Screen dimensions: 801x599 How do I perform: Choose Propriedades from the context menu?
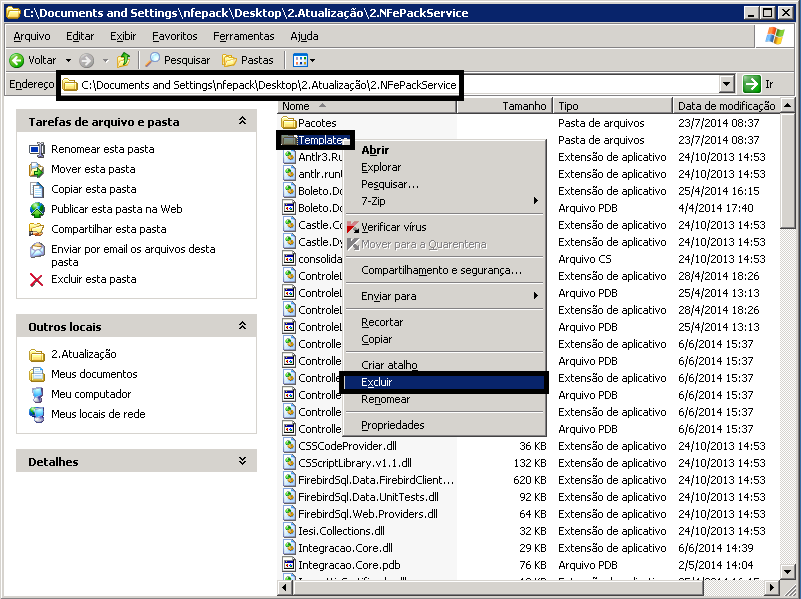(x=392, y=425)
